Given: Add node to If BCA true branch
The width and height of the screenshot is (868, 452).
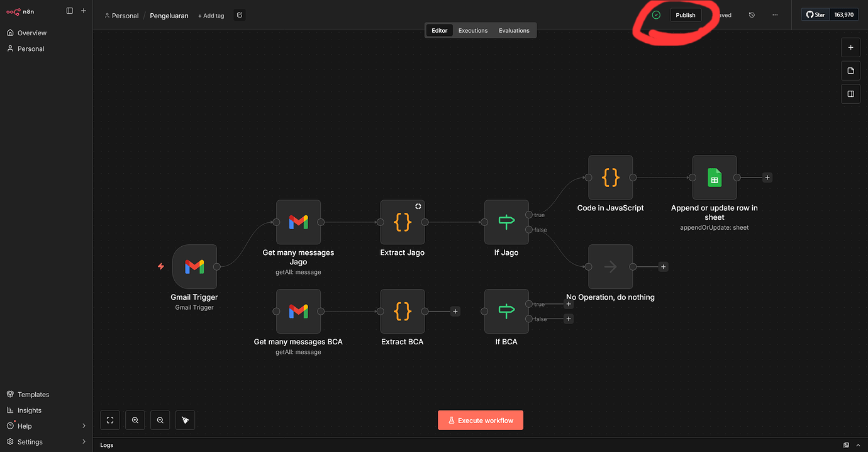Looking at the screenshot, I should pyautogui.click(x=569, y=304).
